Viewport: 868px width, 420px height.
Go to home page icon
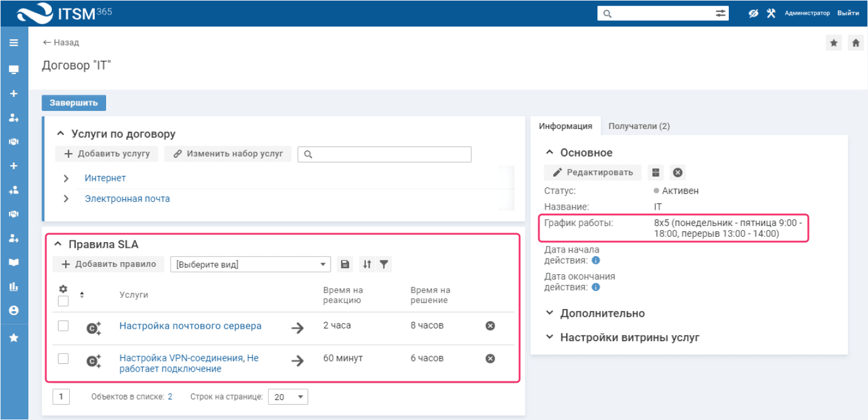point(855,43)
